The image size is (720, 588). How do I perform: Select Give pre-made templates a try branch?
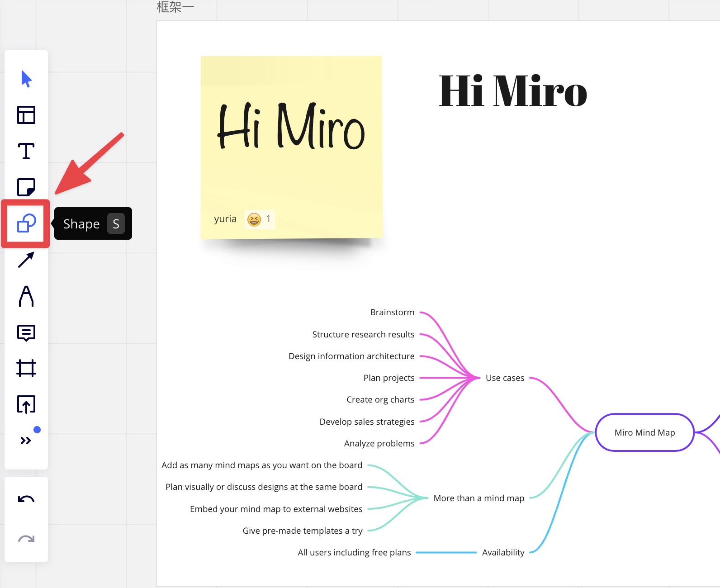coord(303,531)
